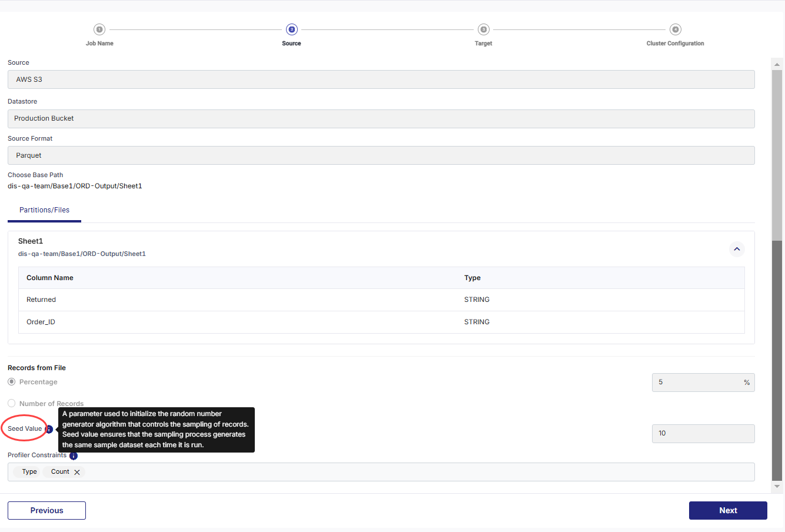
Task: Go to the Target step circle
Action: coord(484,29)
